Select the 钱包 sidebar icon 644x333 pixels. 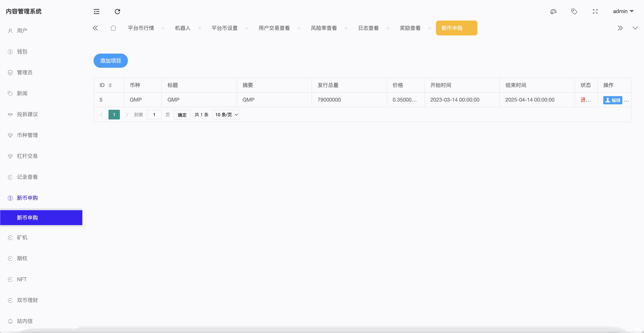(x=10, y=52)
